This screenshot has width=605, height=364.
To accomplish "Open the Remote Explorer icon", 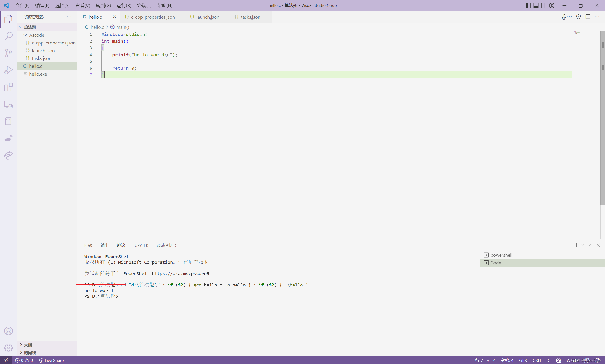I will coord(8,104).
